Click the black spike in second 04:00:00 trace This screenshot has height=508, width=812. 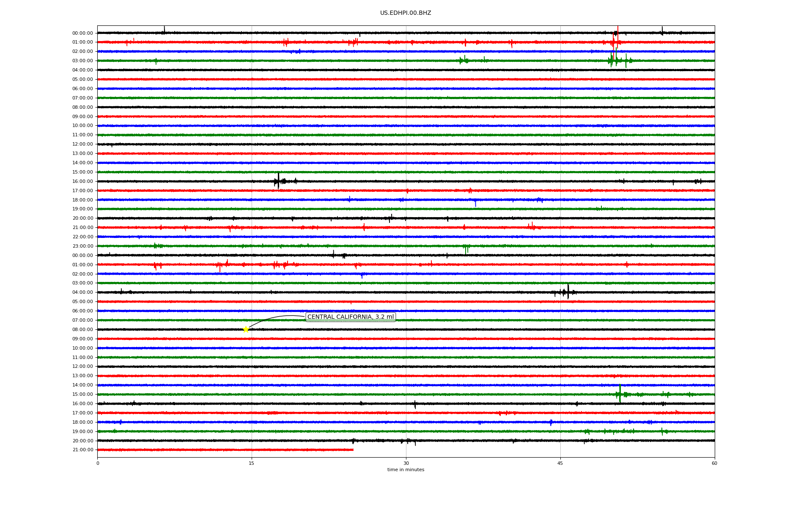click(568, 291)
